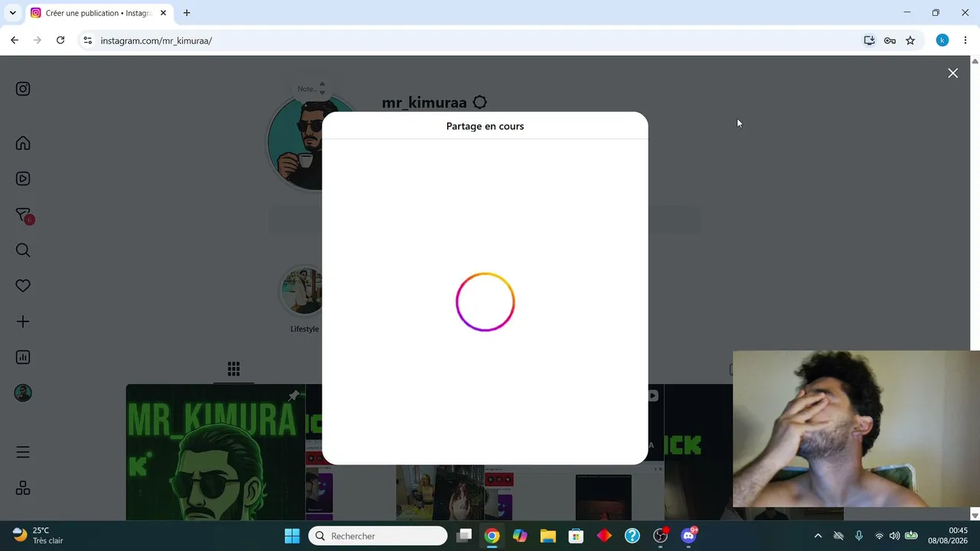Open the professional dashboard chart icon

(23, 357)
